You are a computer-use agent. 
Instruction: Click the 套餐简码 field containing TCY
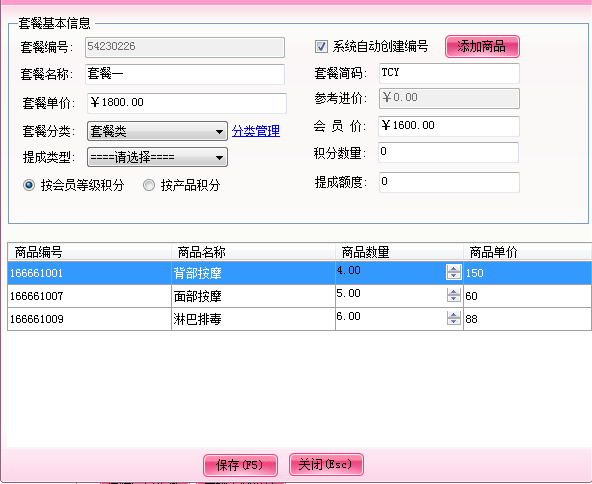449,73
